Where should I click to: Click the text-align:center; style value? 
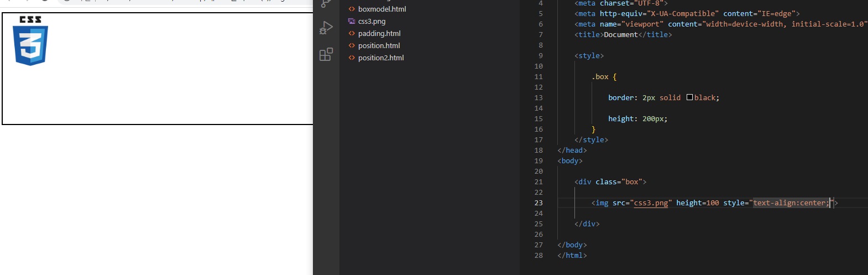tap(791, 203)
